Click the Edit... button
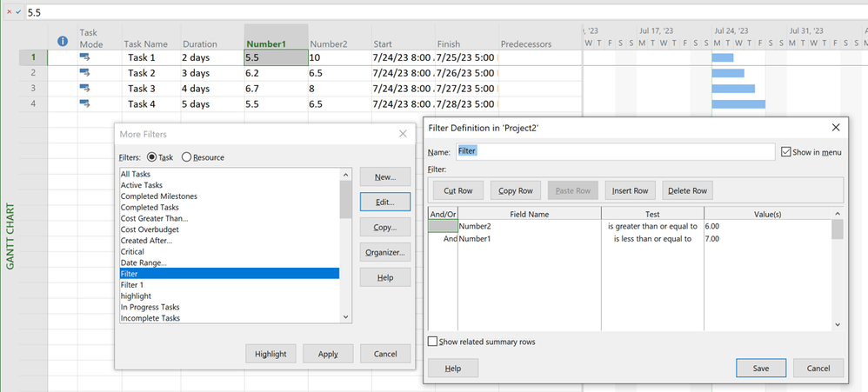This screenshot has height=392, width=868. (385, 202)
